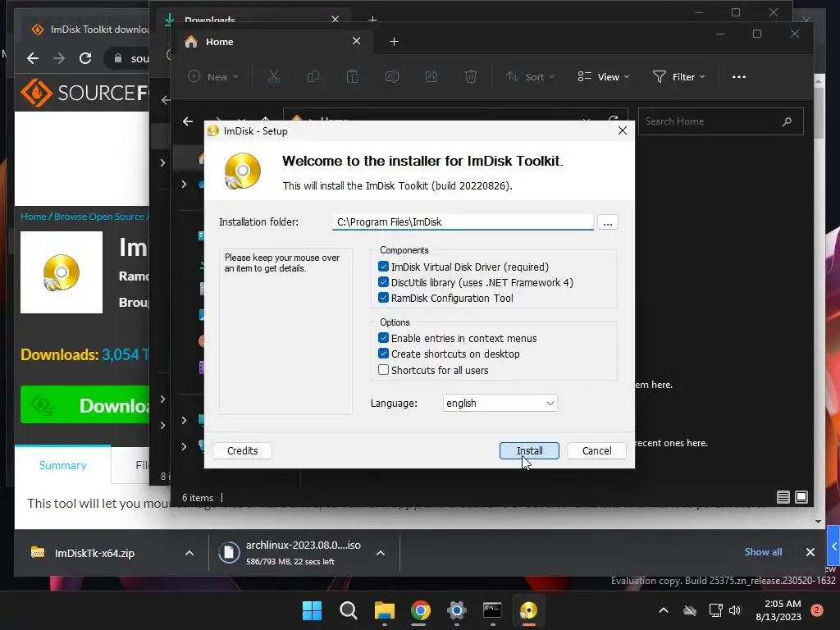Go forward in Chrome browser
This screenshot has width=840, height=630.
pyautogui.click(x=59, y=58)
